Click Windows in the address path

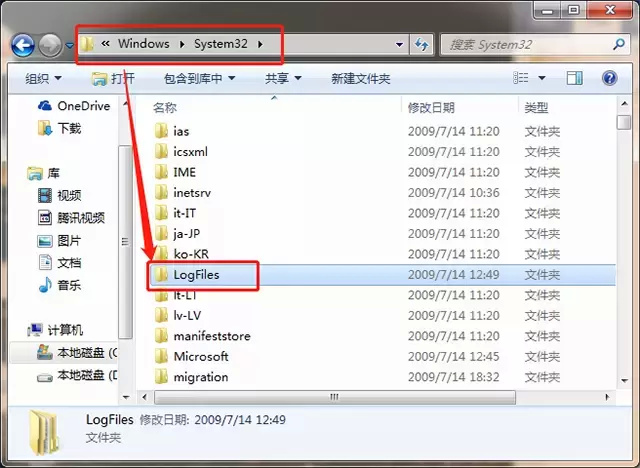[x=144, y=44]
